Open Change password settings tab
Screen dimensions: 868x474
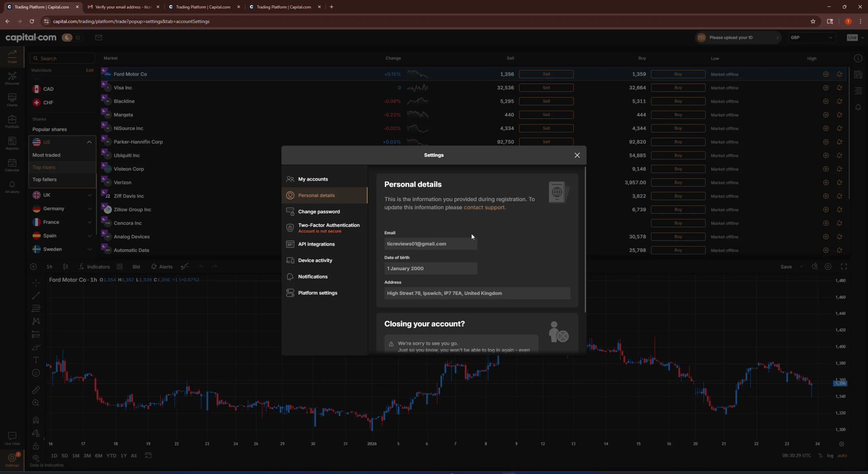click(319, 211)
